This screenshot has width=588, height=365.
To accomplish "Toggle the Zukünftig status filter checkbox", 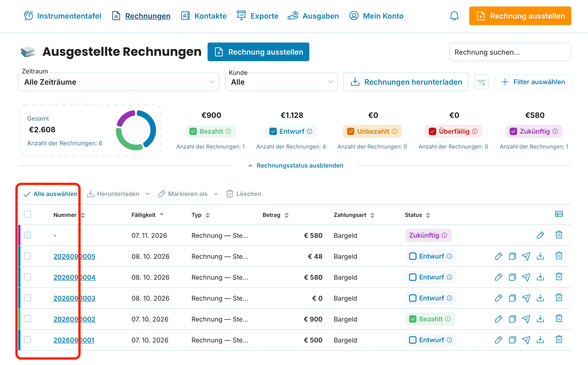I will [513, 132].
